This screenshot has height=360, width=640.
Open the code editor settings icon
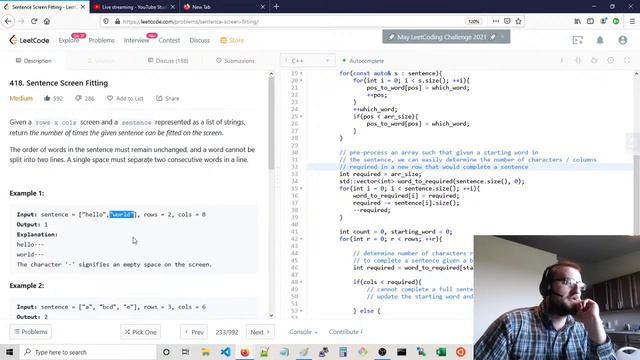pyautogui.click(x=611, y=60)
